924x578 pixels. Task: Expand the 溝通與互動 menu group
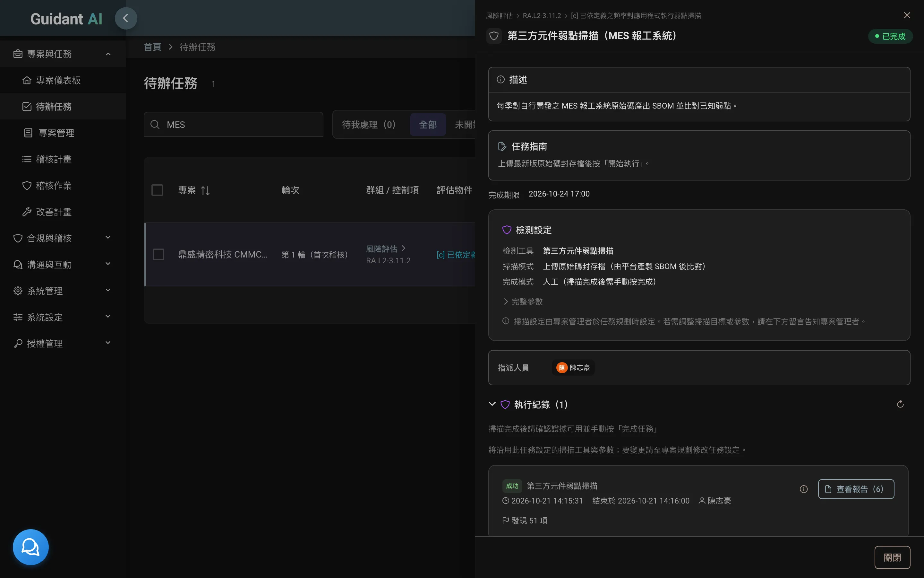108,264
